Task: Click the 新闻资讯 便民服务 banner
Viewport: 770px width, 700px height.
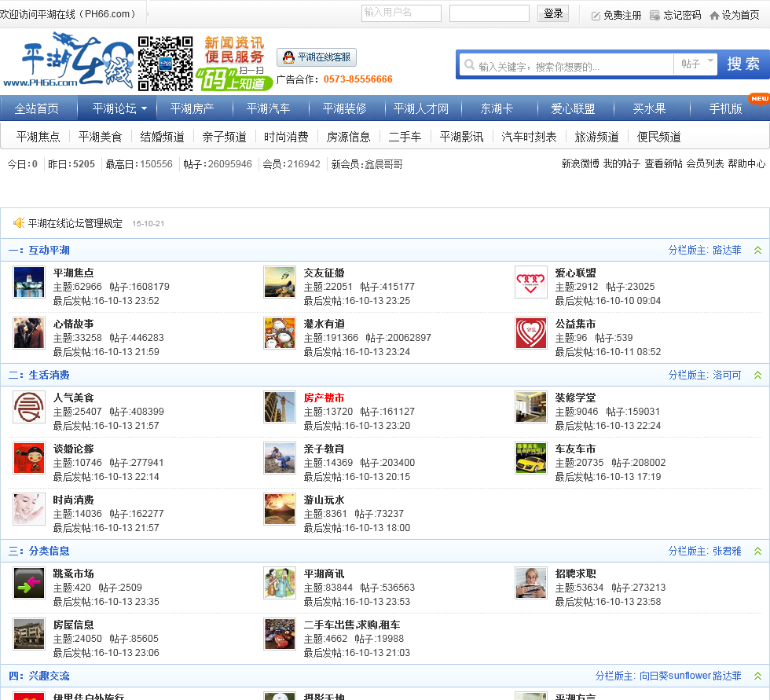Action: coord(234,64)
